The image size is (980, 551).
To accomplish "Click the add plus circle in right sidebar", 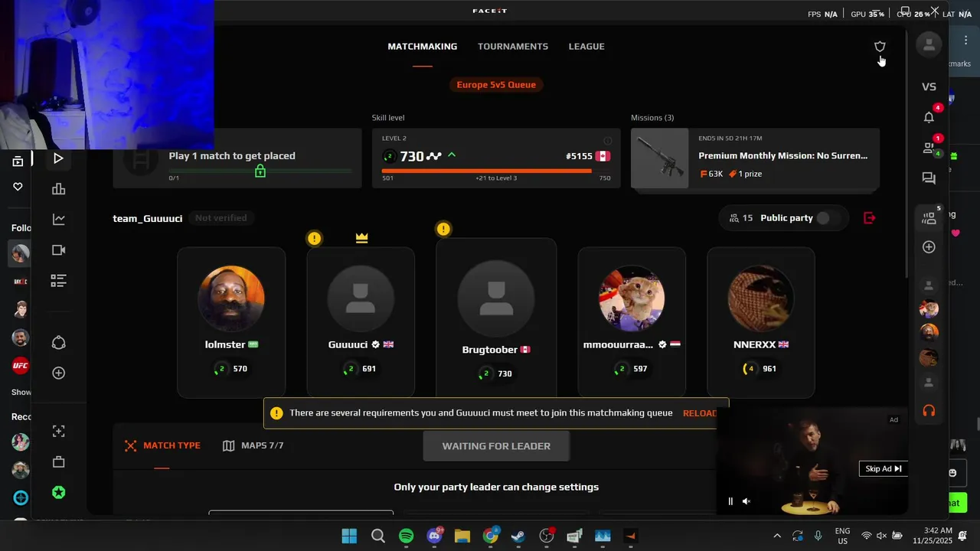I will tap(929, 247).
